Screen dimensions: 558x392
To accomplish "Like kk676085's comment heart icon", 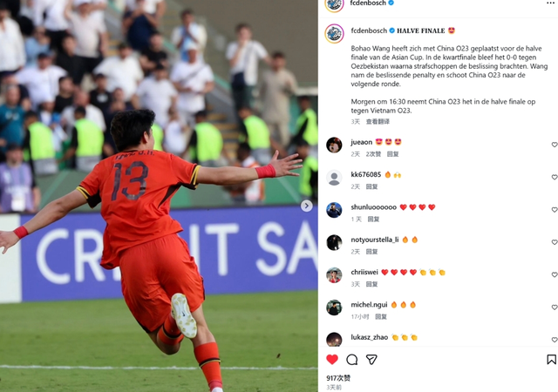I will point(555,177).
